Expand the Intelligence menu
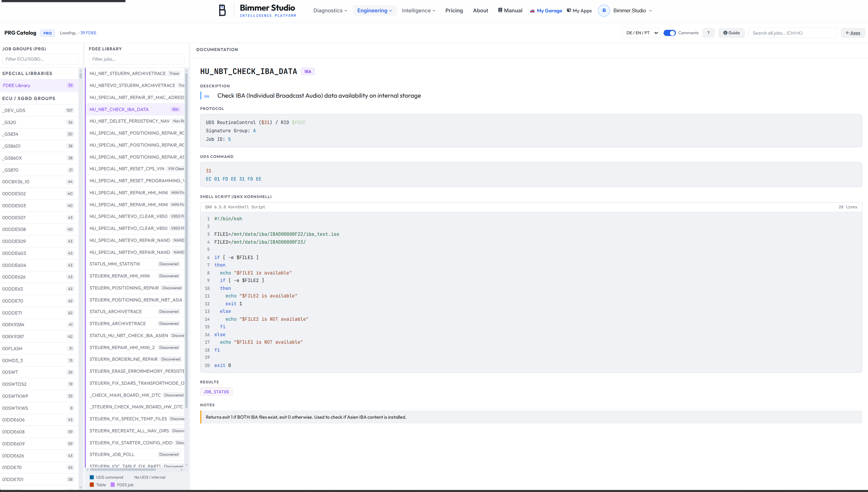868x492 pixels. click(418, 11)
